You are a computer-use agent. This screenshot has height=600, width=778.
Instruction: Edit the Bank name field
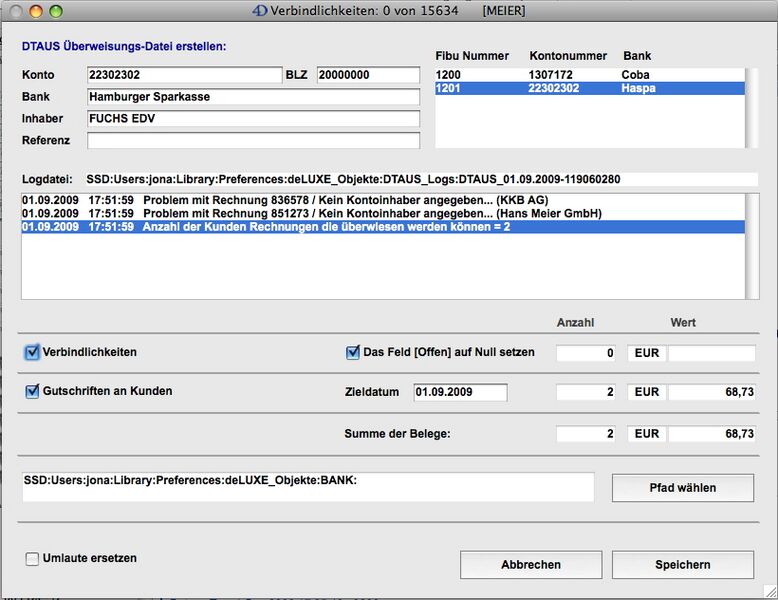tap(252, 97)
